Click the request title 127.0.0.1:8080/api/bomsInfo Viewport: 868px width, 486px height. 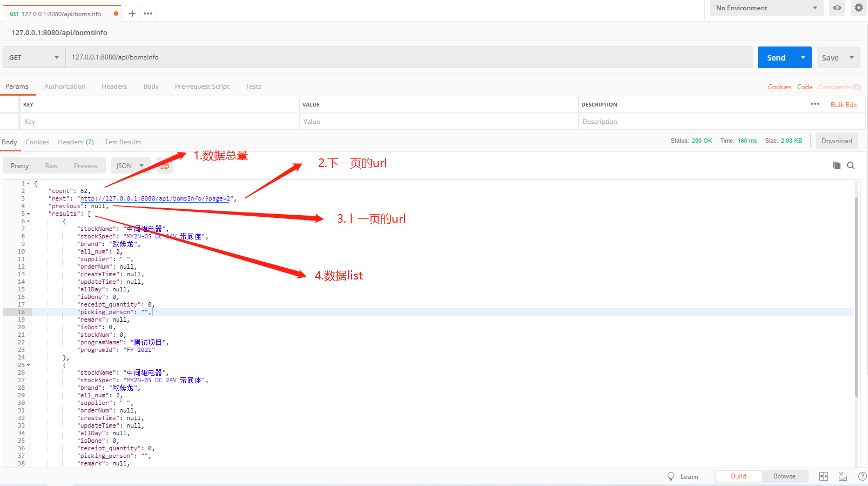pyautogui.click(x=59, y=32)
